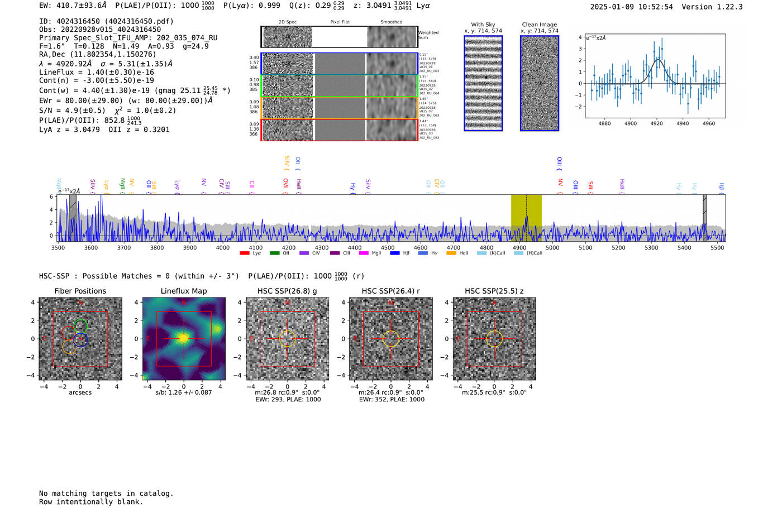
Task: Click the red fiber circle in Fiber Positions
Action: click(68, 333)
